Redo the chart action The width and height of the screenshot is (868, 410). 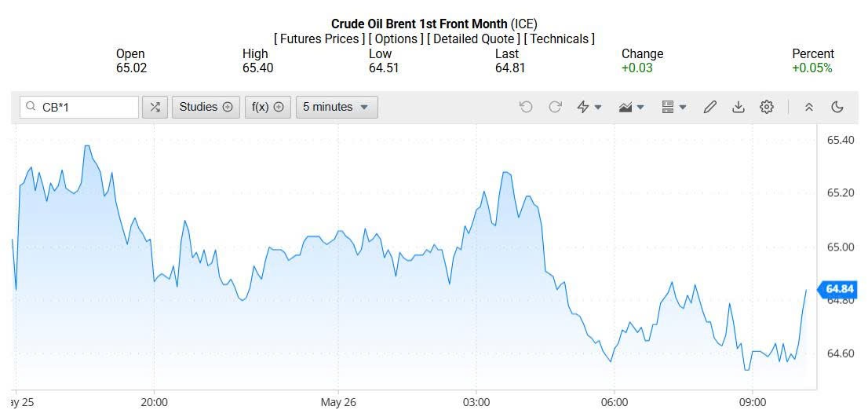point(555,107)
